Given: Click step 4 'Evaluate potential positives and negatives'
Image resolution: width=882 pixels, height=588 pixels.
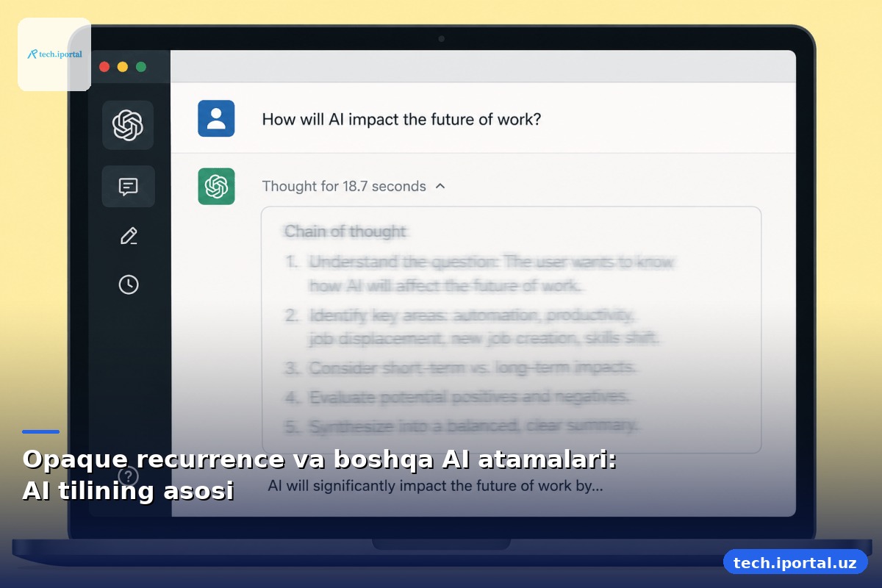Looking at the screenshot, I should coord(458,397).
